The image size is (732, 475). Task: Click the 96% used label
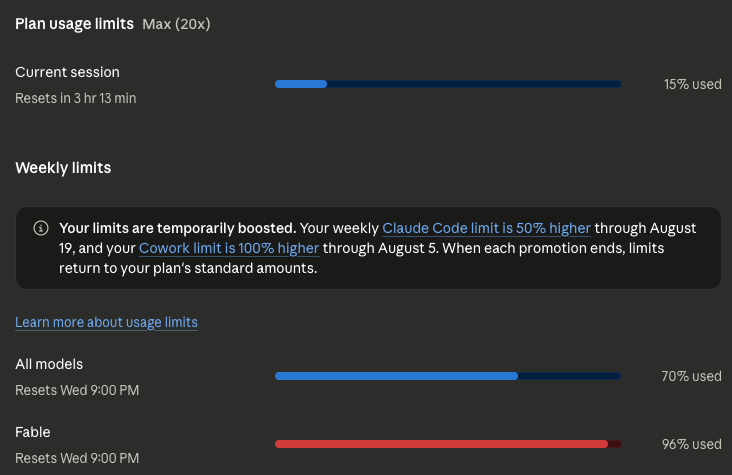(x=692, y=444)
